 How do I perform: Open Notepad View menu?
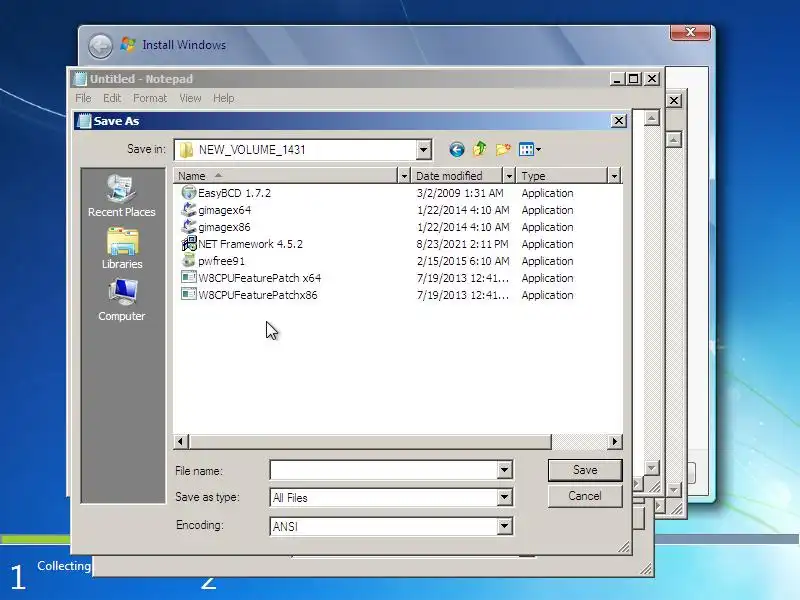[x=190, y=98]
